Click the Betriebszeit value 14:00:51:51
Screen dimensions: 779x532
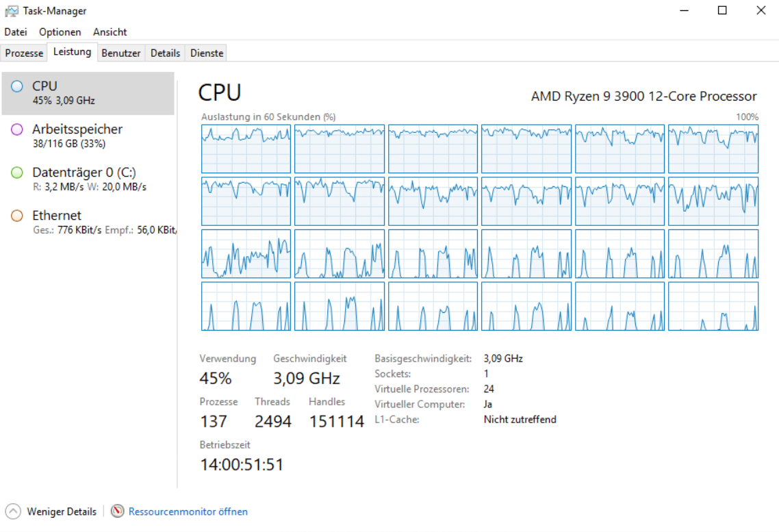[242, 465]
